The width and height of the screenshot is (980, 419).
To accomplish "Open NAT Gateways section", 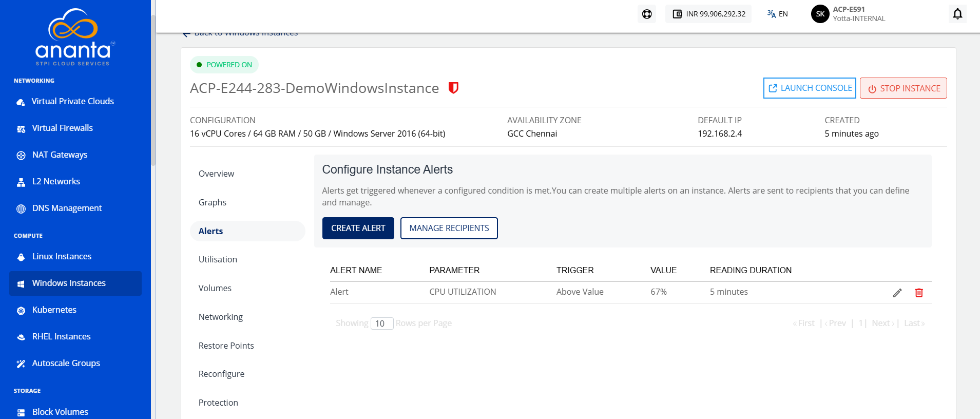I will click(x=60, y=155).
